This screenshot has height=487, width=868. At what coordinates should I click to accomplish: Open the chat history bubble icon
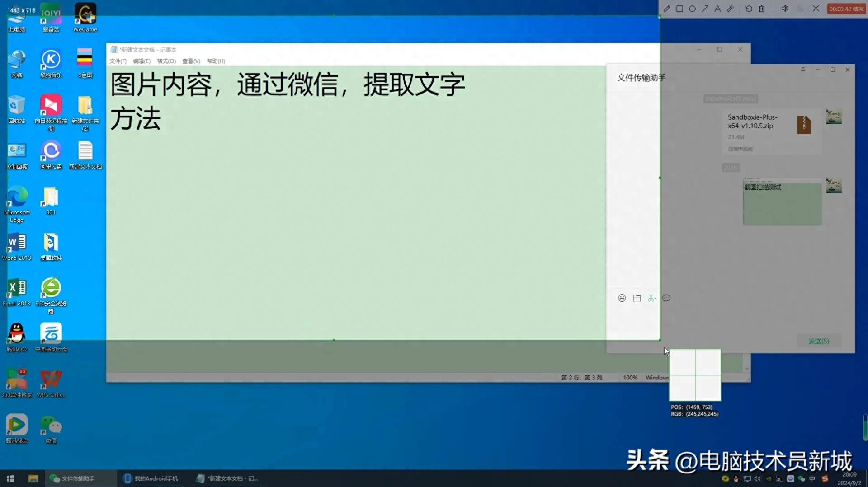(x=666, y=298)
